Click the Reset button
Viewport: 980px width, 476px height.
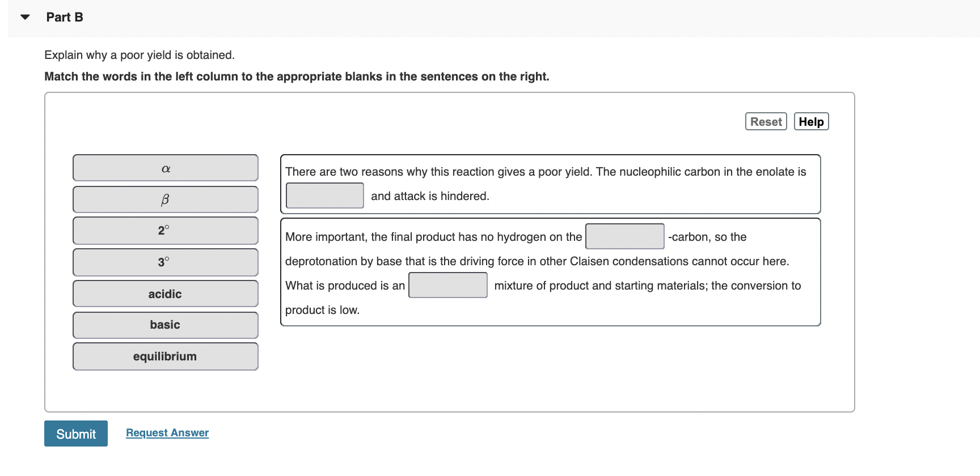766,122
